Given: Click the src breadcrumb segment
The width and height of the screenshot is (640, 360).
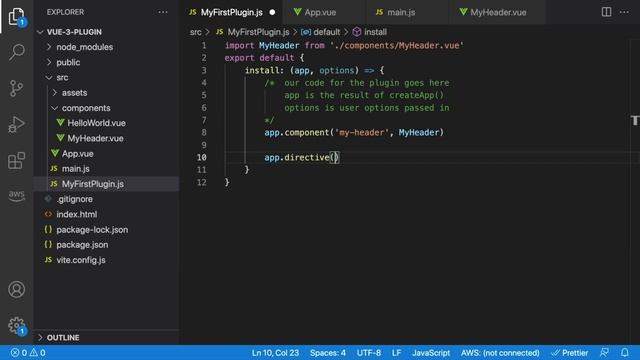Looking at the screenshot, I should coord(196,32).
